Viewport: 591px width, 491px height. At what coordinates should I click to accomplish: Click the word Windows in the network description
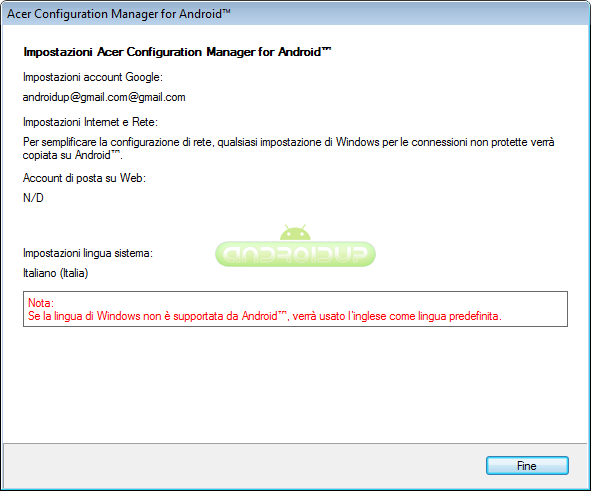357,142
